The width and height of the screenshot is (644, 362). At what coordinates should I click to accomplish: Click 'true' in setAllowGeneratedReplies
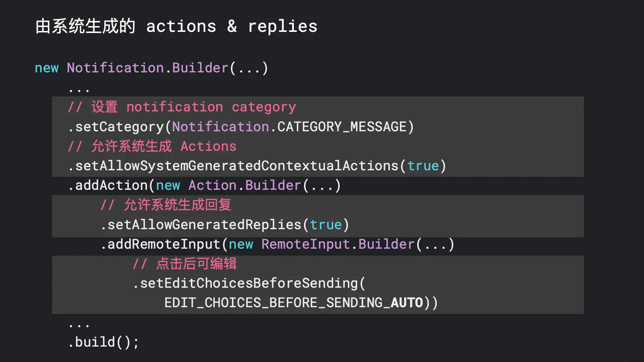pos(326,225)
